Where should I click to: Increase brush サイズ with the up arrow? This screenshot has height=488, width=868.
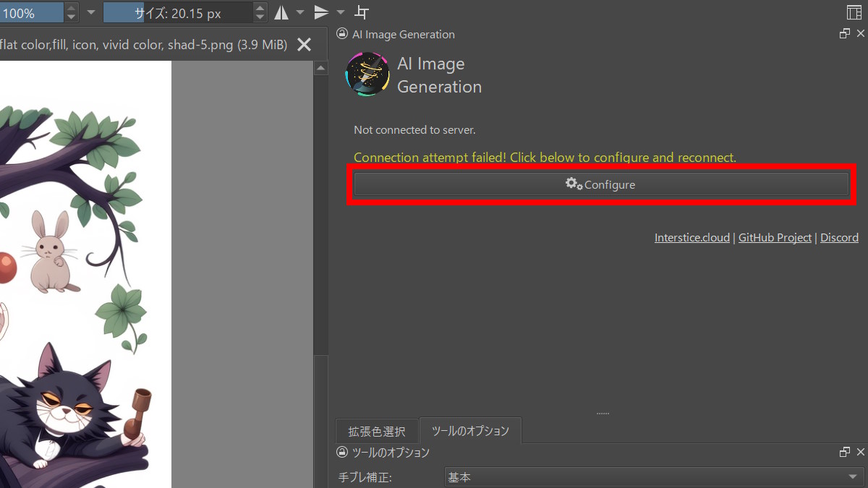pyautogui.click(x=260, y=8)
